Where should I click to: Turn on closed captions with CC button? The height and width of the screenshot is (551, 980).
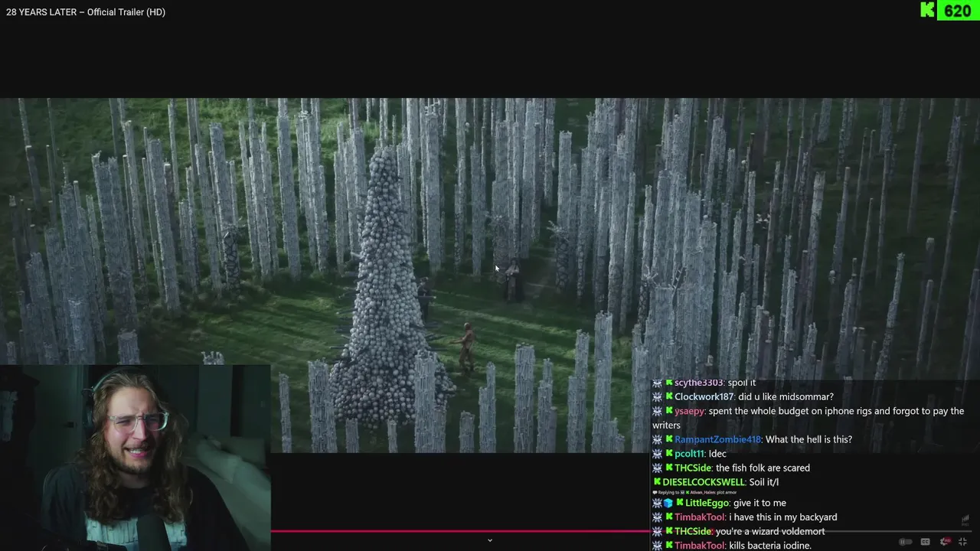coord(926,542)
